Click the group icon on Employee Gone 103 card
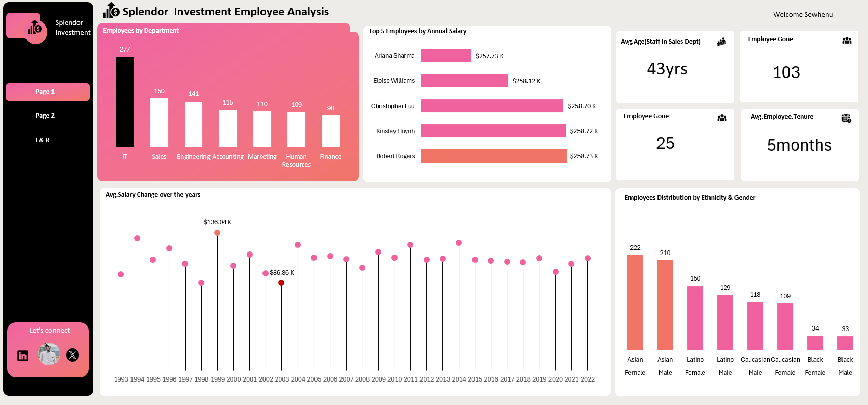 click(x=847, y=40)
